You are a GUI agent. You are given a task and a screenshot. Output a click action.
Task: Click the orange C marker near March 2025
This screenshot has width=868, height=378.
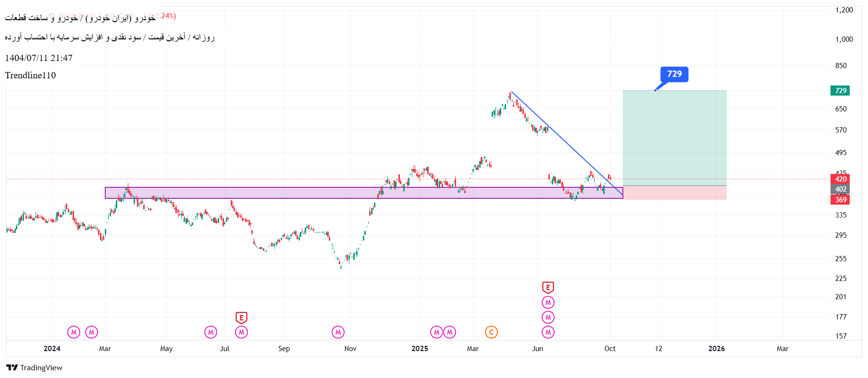tap(491, 332)
